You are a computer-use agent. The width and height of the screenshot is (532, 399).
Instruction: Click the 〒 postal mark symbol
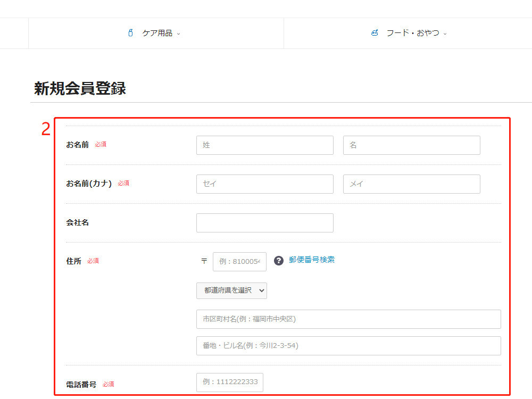coord(204,261)
